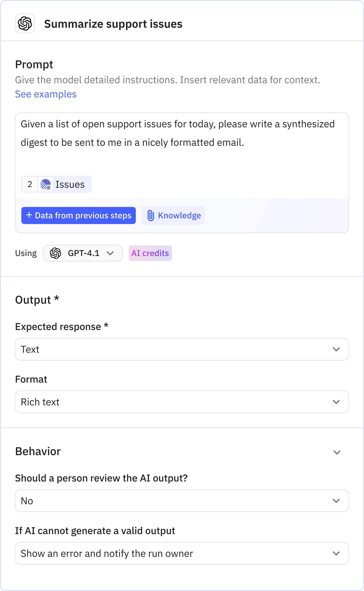Open the person review dropdown showing No
The height and width of the screenshot is (591, 364).
coord(182,501)
